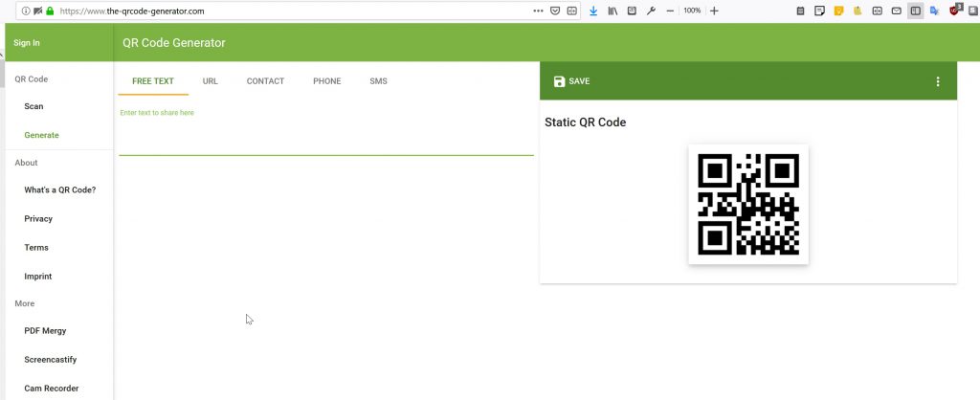This screenshot has width=980, height=400.
Task: Click the green padlock security icon
Action: 50,11
